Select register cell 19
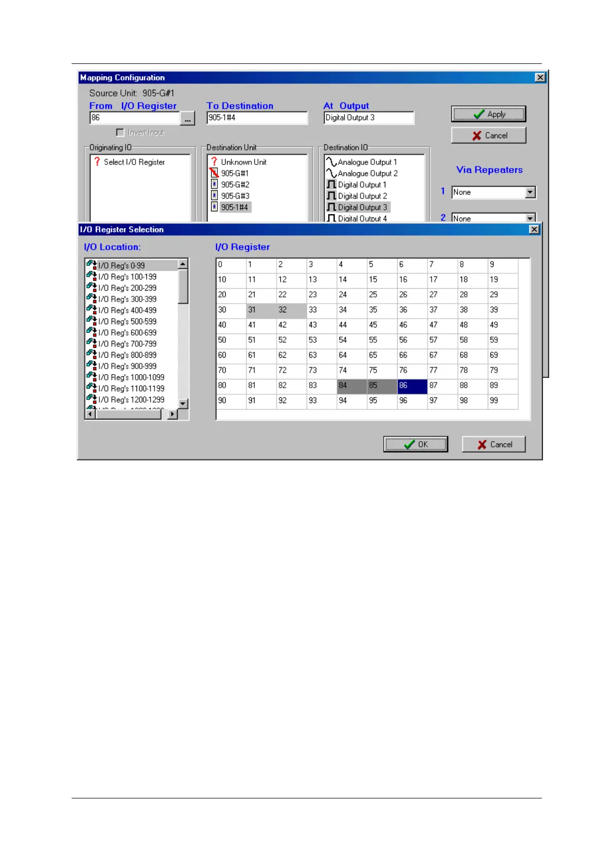Image resolution: width=613 pixels, height=868 pixels. pyautogui.click(x=503, y=280)
